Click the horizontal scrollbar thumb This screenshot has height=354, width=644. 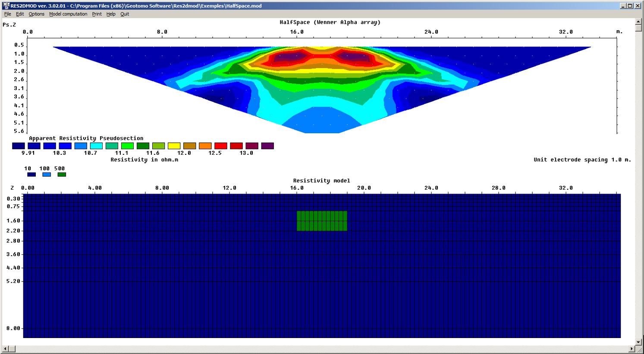12,348
